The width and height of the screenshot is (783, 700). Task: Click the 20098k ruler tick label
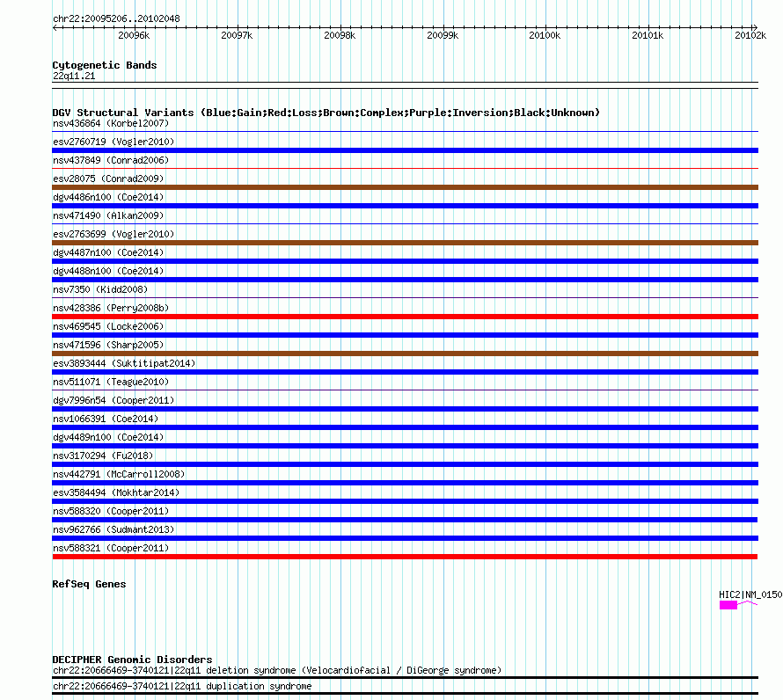340,35
